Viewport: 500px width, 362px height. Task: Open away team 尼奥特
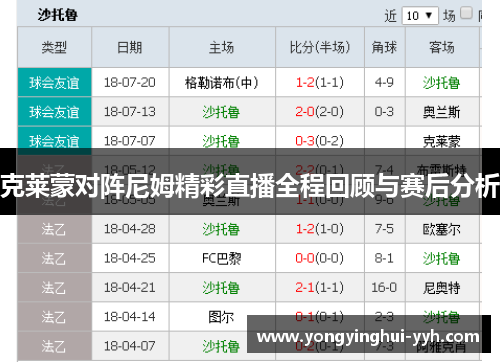[442, 288]
